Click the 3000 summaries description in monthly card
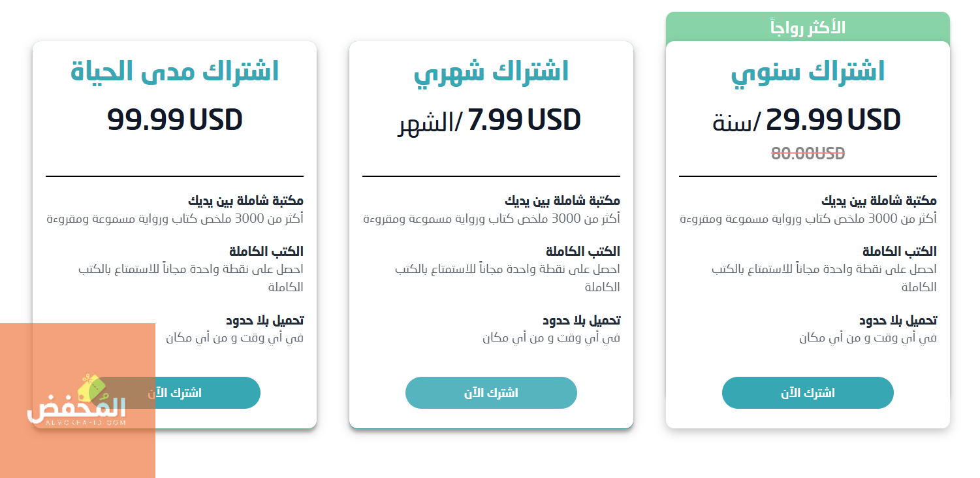Screen dimensions: 980x478 coord(491,219)
